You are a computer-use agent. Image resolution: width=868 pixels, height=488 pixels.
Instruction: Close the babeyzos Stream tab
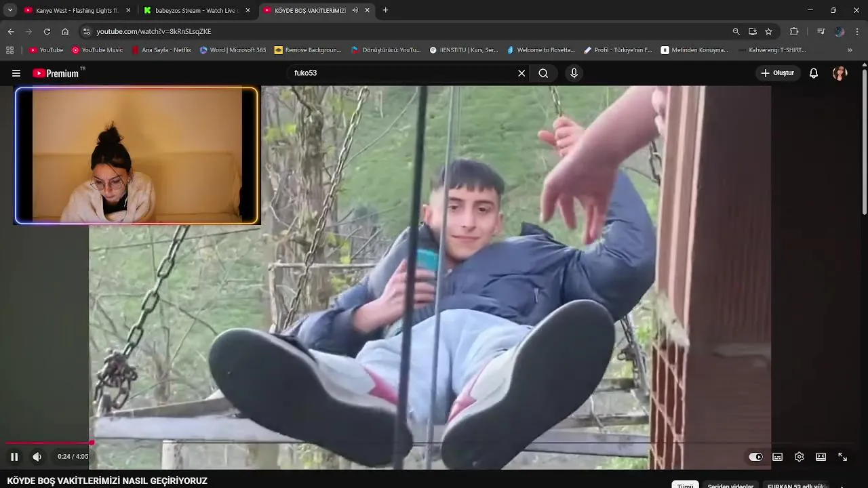tap(248, 10)
